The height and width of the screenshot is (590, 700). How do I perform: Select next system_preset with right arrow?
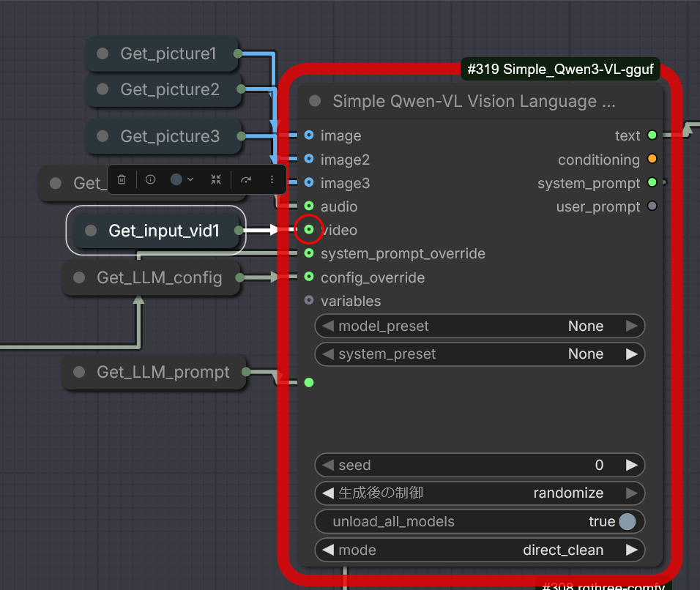tap(632, 354)
